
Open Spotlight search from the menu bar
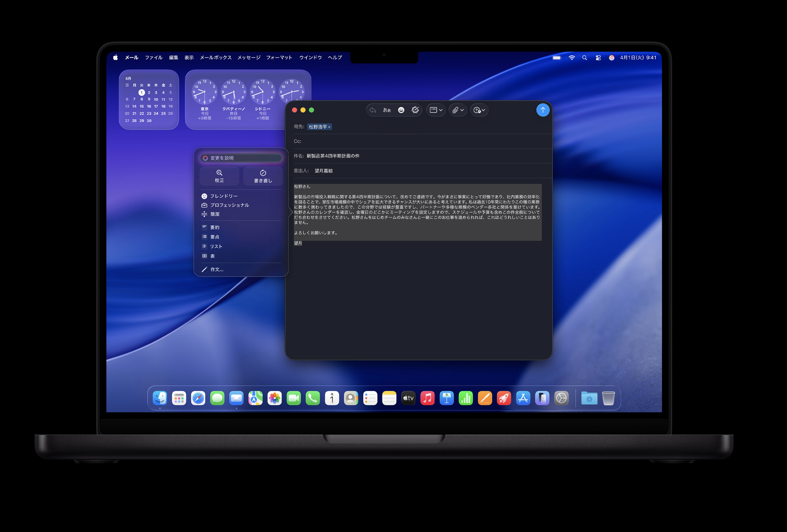[x=584, y=58]
